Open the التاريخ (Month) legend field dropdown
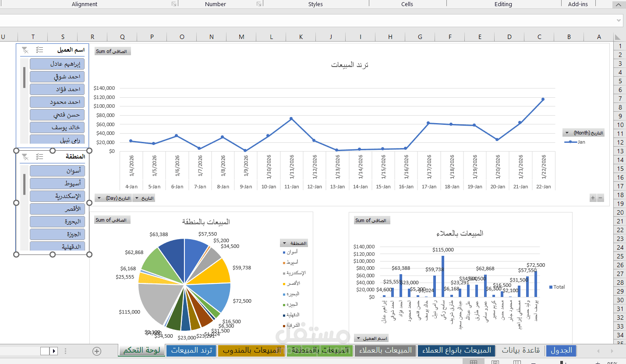 coord(584,133)
